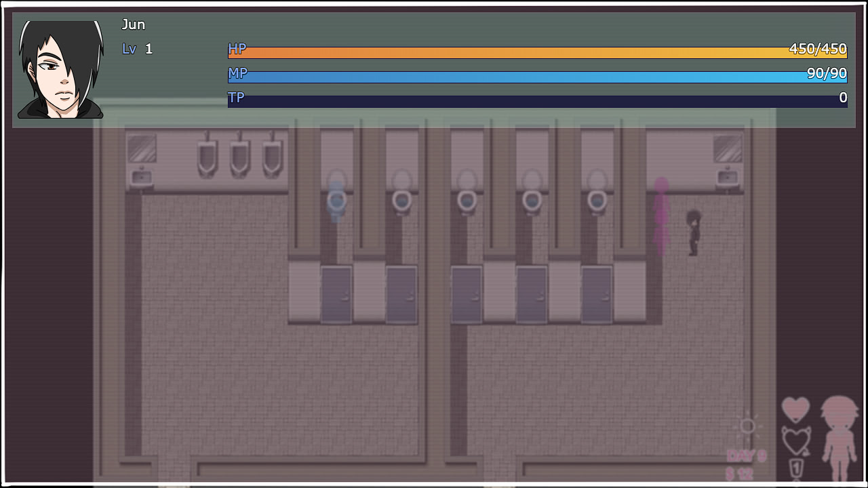Click the sink below the right mirror
Screen dimensions: 868x488
(x=728, y=178)
